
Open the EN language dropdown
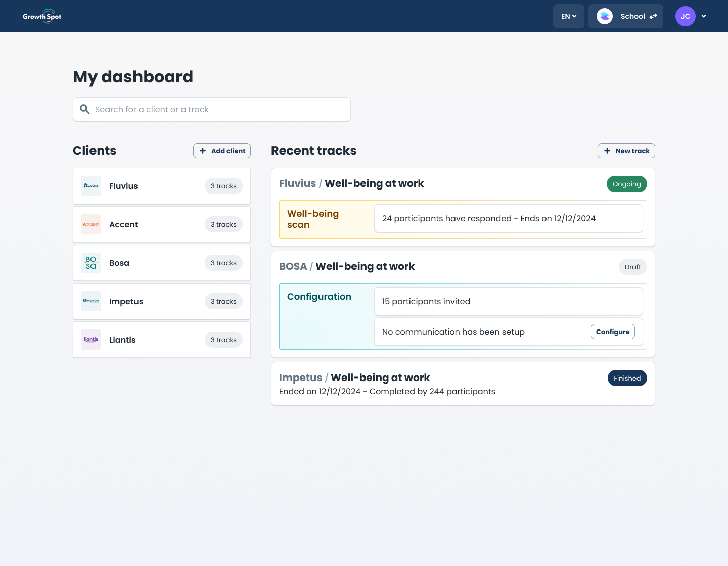click(x=568, y=16)
